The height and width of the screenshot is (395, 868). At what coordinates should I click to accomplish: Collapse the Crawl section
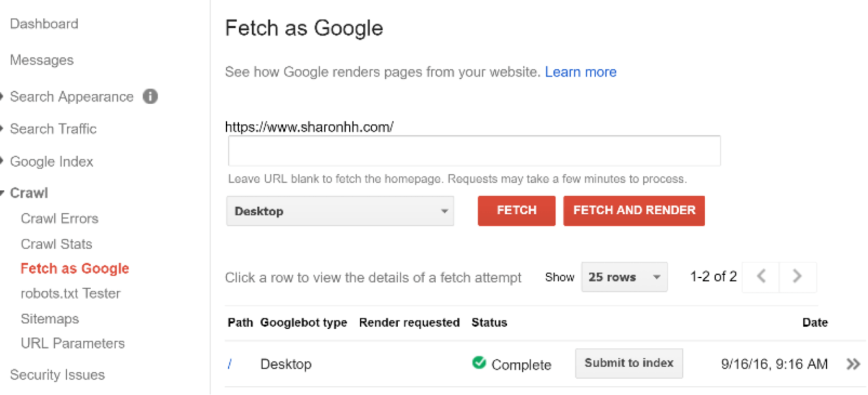point(2,193)
